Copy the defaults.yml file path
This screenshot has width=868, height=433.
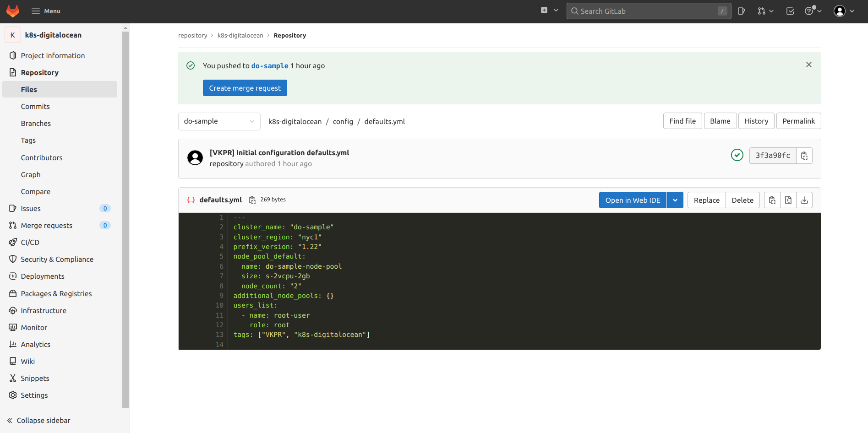coord(252,200)
